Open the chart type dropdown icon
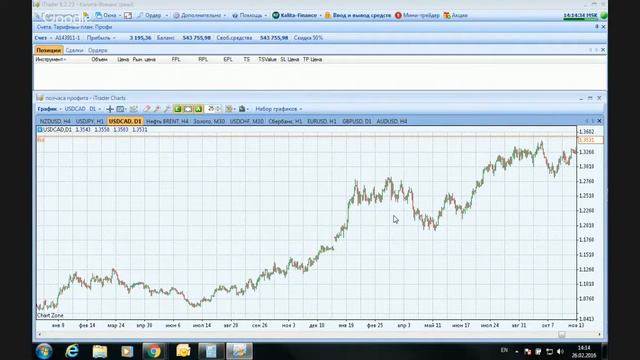The image size is (640, 360). pyautogui.click(x=122, y=109)
